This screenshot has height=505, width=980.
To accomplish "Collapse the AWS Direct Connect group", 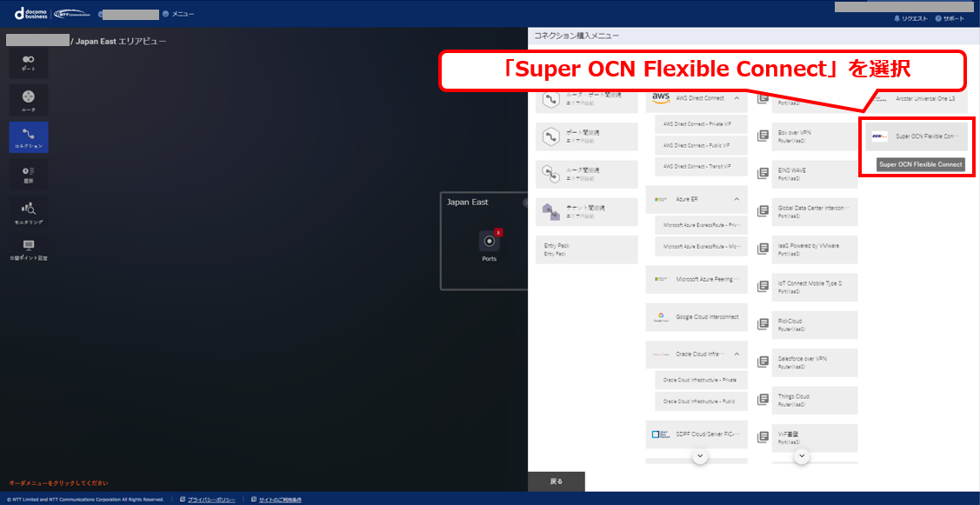I will click(737, 98).
